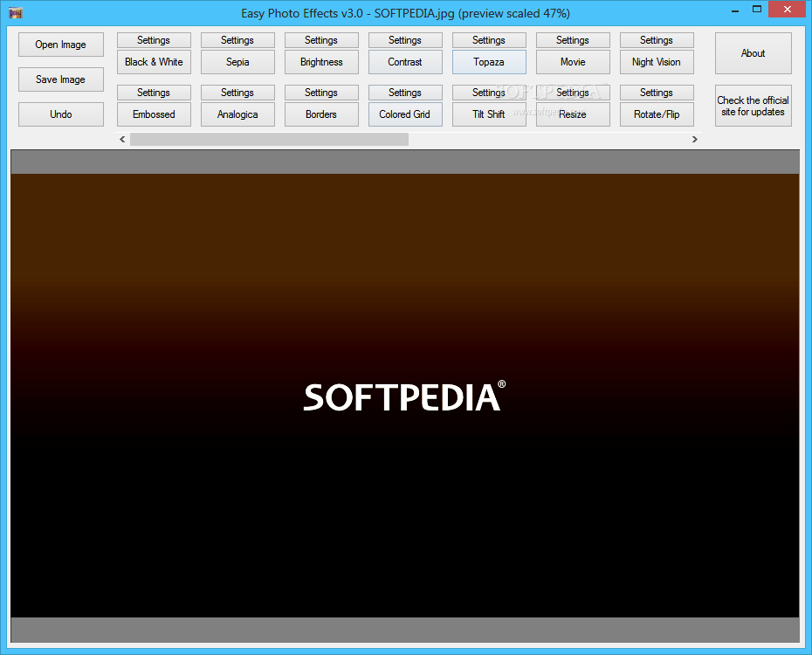This screenshot has height=655, width=812.
Task: Apply the Brightness effect
Action: click(x=321, y=62)
